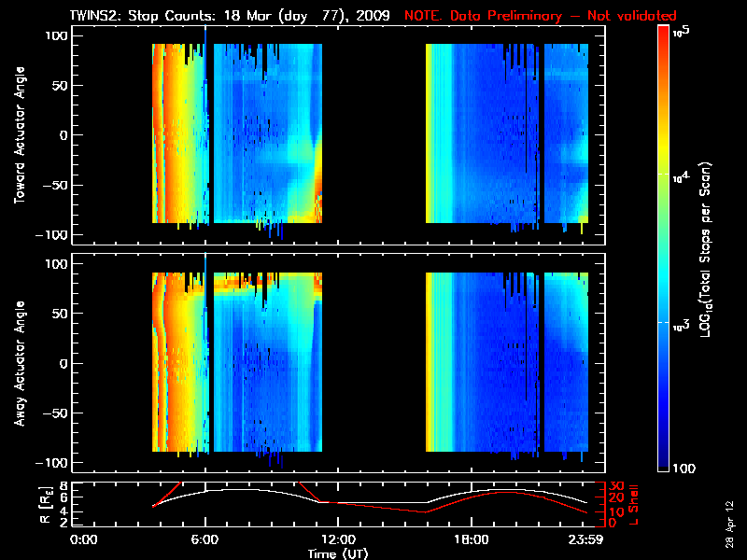Click the 0:00 time tick label

[x=84, y=539]
